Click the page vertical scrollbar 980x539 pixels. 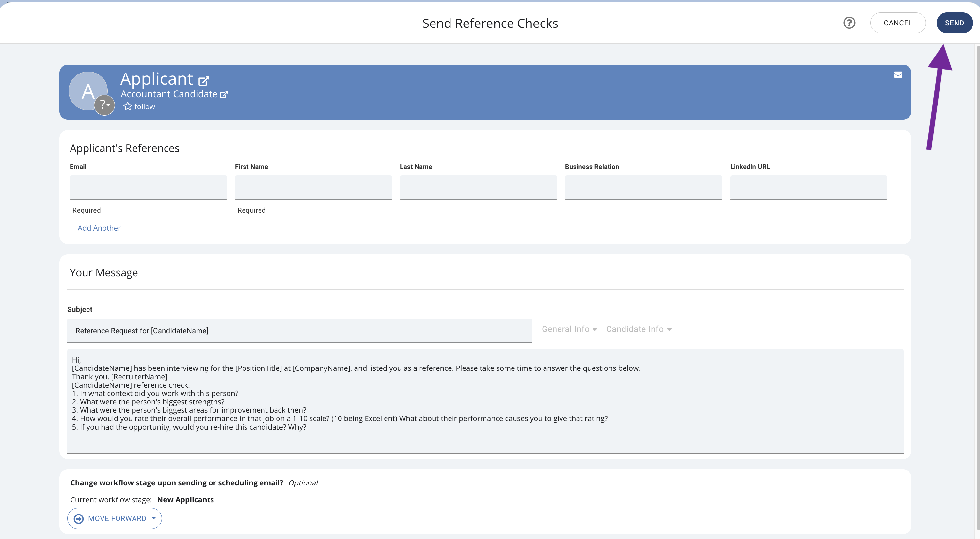[x=978, y=287]
